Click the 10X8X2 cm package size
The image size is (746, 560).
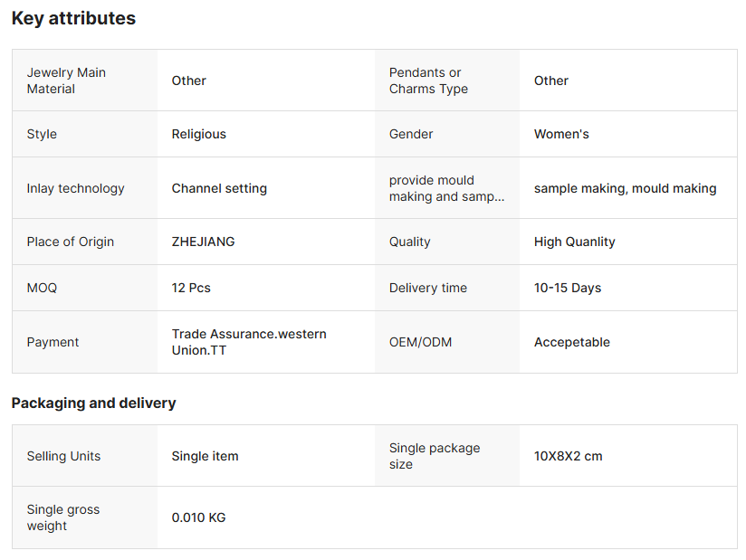click(568, 456)
